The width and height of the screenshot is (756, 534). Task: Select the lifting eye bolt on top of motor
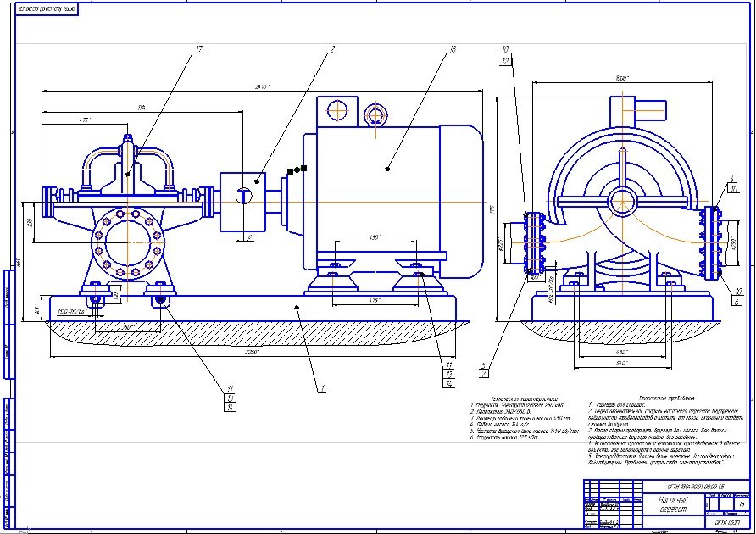click(374, 115)
